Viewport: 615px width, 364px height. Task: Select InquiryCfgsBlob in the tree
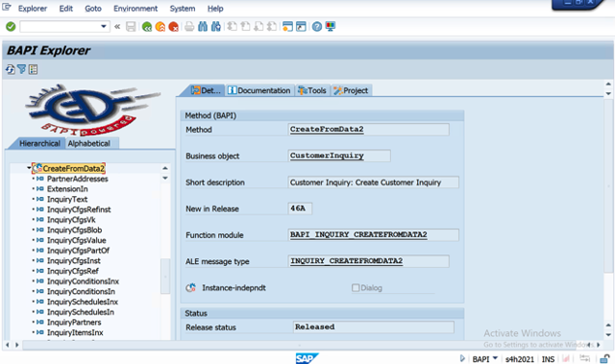click(x=75, y=230)
